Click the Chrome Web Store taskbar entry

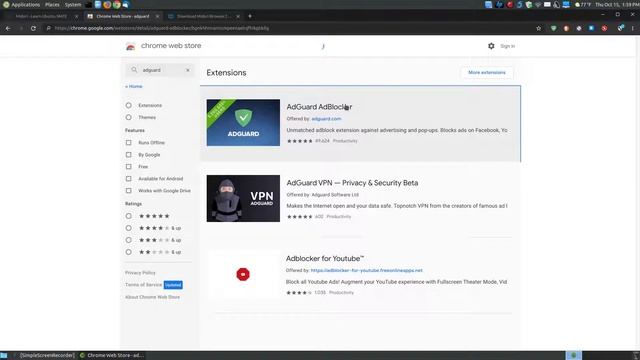coord(112,355)
